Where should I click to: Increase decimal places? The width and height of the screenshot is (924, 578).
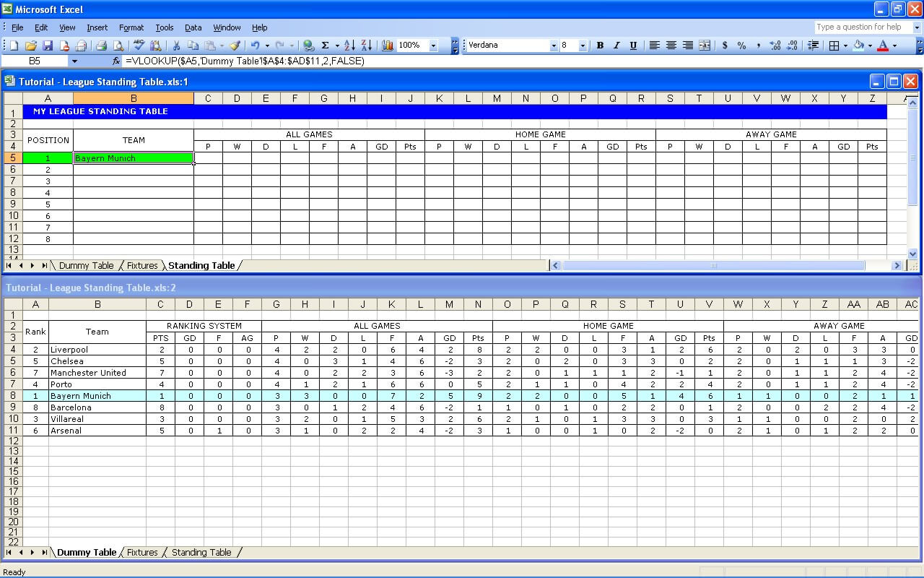(x=775, y=46)
